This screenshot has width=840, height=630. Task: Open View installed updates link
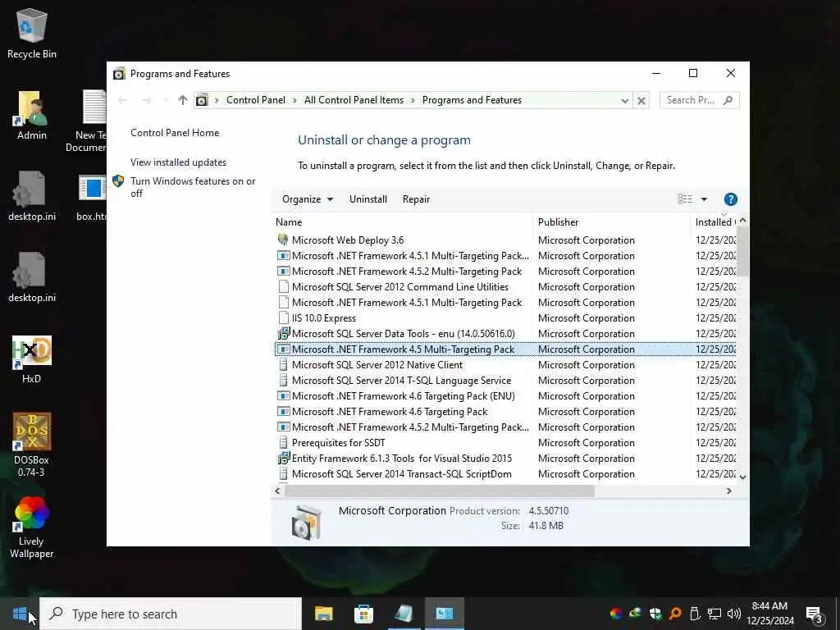(x=178, y=162)
